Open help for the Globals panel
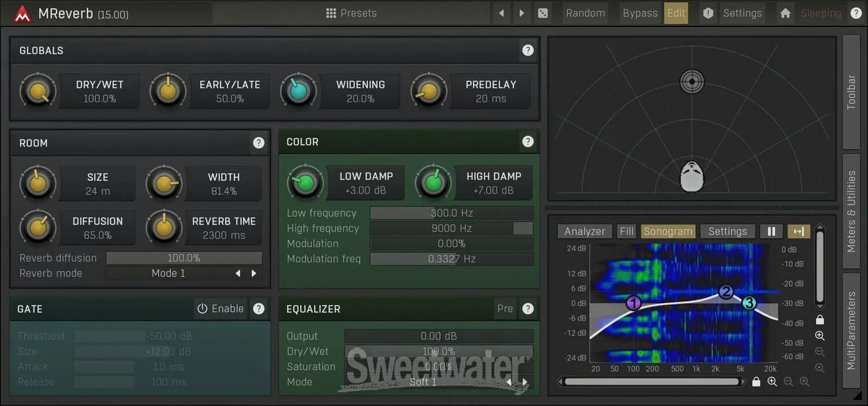This screenshot has width=868, height=406. (x=528, y=50)
